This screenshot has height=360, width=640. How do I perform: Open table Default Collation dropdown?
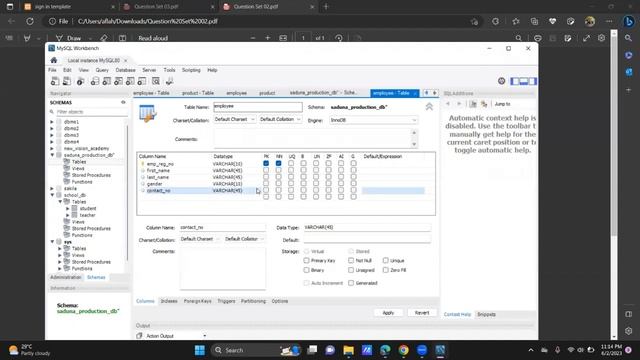point(280,120)
